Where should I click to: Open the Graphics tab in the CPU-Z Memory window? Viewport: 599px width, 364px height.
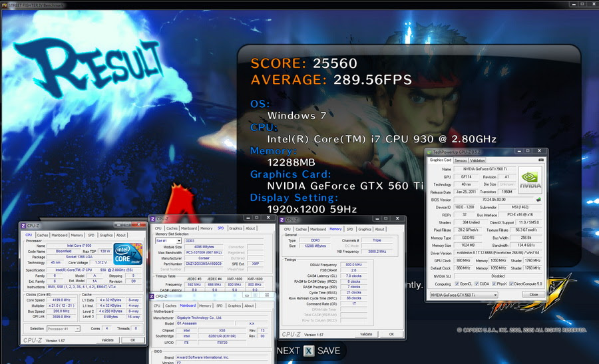tap(365, 229)
